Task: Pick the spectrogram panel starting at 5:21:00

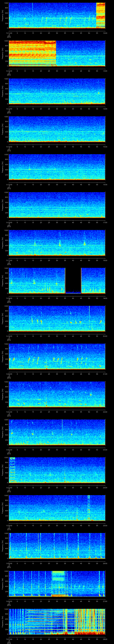Action: [57, 394]
